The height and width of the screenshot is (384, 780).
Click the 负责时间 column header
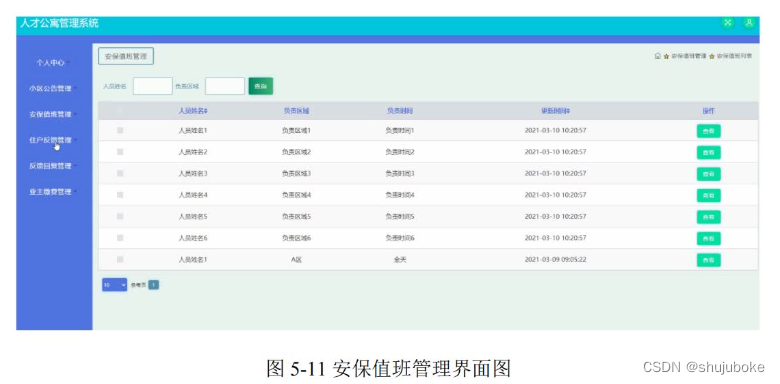pyautogui.click(x=400, y=111)
